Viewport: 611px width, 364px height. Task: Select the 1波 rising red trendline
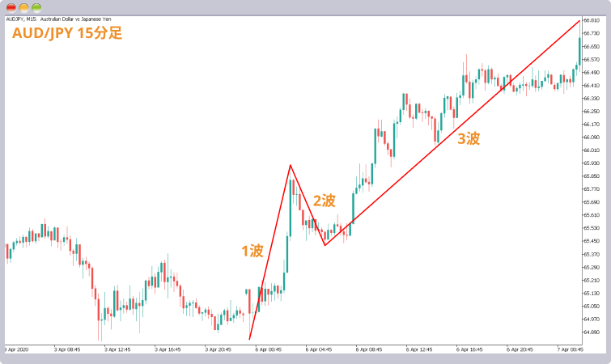coord(269,252)
